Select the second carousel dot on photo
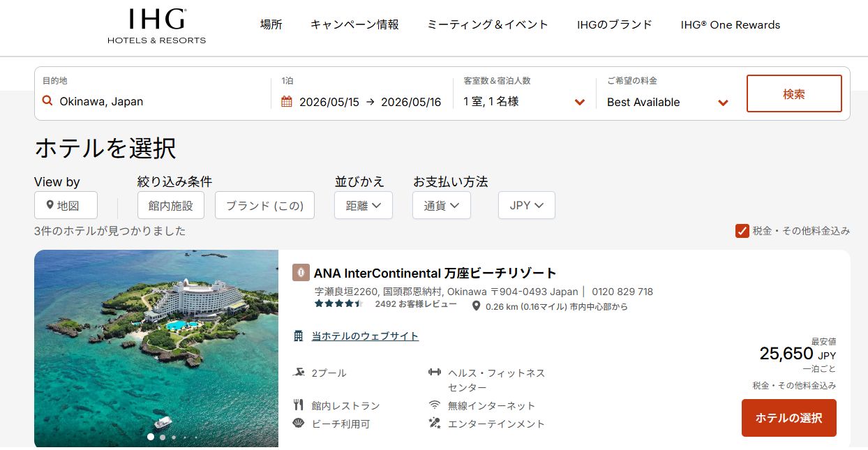 click(163, 437)
